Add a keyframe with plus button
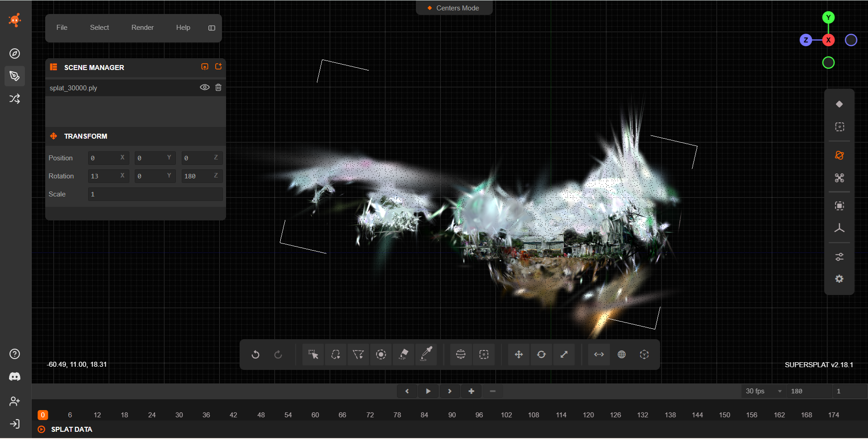The image size is (868, 439). [x=472, y=391]
